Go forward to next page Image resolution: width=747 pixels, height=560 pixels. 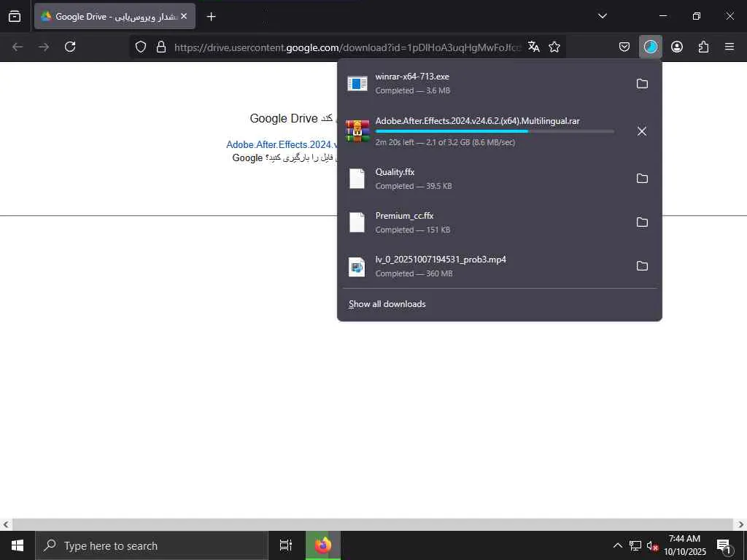44,47
